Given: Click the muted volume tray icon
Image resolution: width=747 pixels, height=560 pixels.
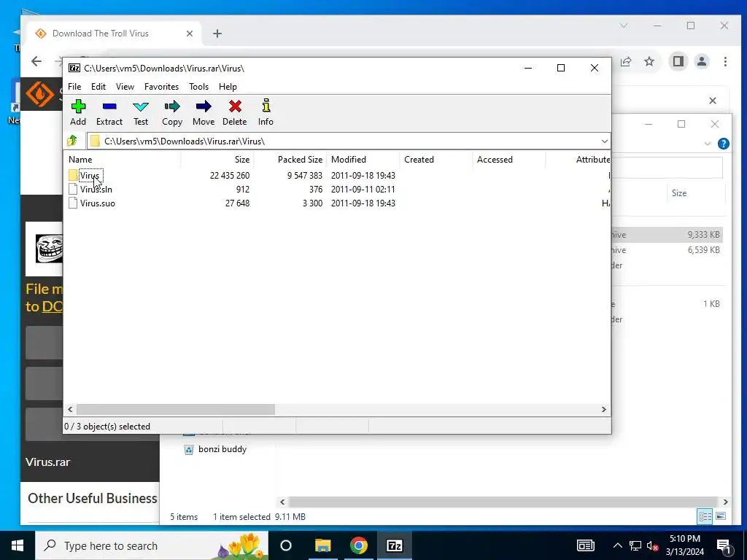Looking at the screenshot, I should tap(652, 546).
